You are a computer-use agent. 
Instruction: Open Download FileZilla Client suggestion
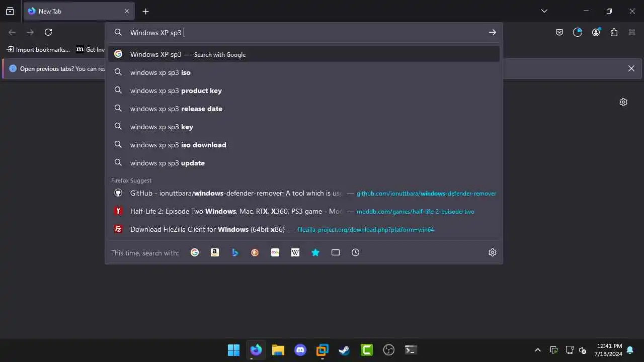pyautogui.click(x=304, y=229)
